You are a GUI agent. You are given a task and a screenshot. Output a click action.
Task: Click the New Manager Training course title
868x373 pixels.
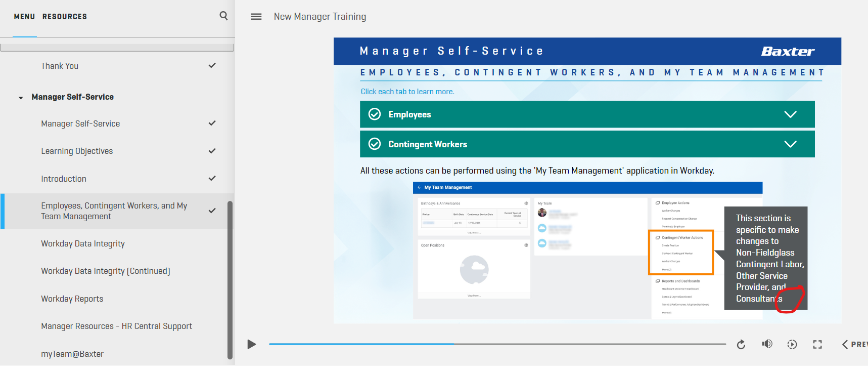coord(320,17)
